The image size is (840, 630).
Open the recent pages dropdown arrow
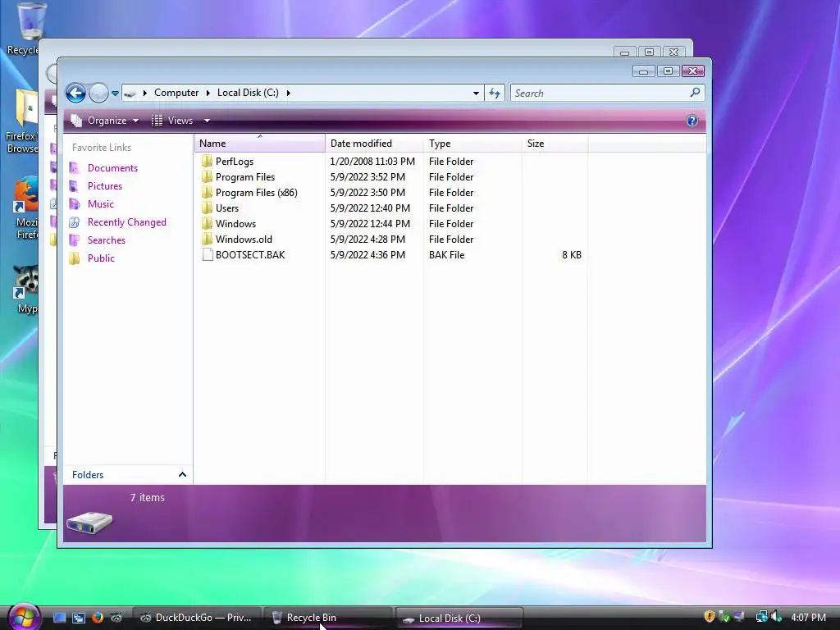click(115, 94)
